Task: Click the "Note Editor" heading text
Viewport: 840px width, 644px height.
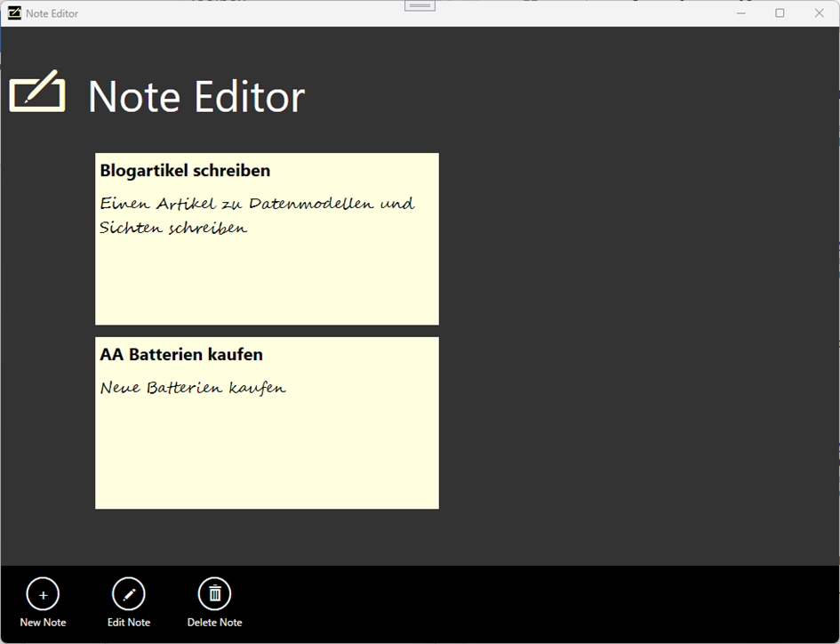Action: point(196,96)
